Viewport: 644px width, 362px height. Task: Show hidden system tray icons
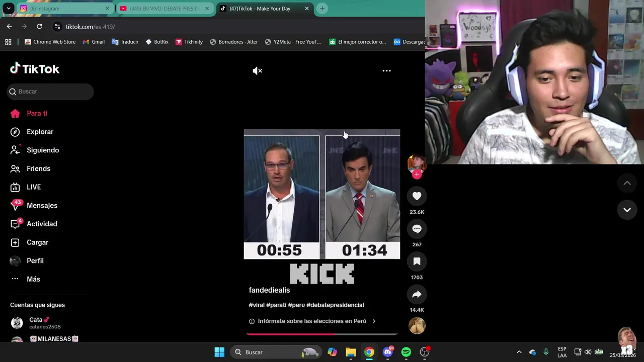point(519,352)
